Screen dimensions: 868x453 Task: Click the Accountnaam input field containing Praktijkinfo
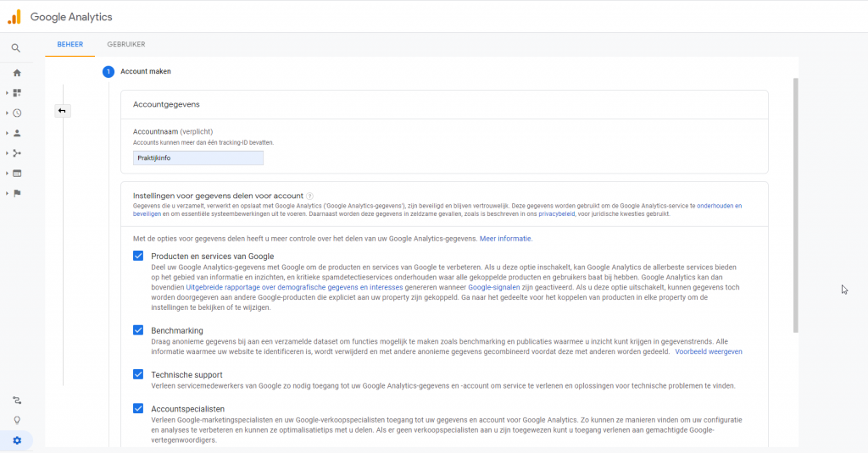[x=198, y=158]
